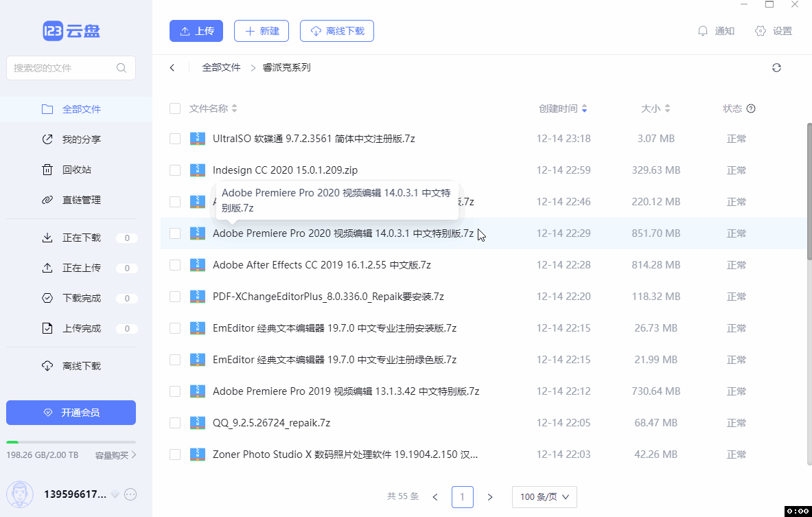Click the sidebar 离线下载 cloud icon
This screenshot has height=517, width=812.
[x=47, y=366]
